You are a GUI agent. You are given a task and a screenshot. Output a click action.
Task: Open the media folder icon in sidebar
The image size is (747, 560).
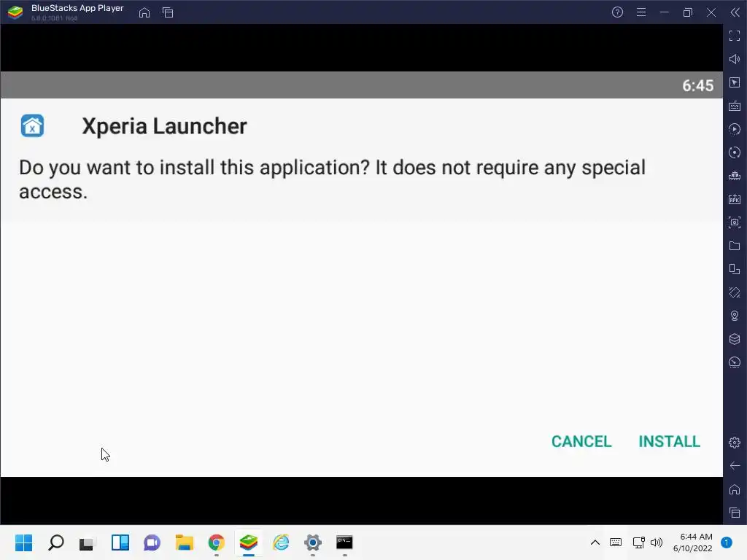point(735,246)
